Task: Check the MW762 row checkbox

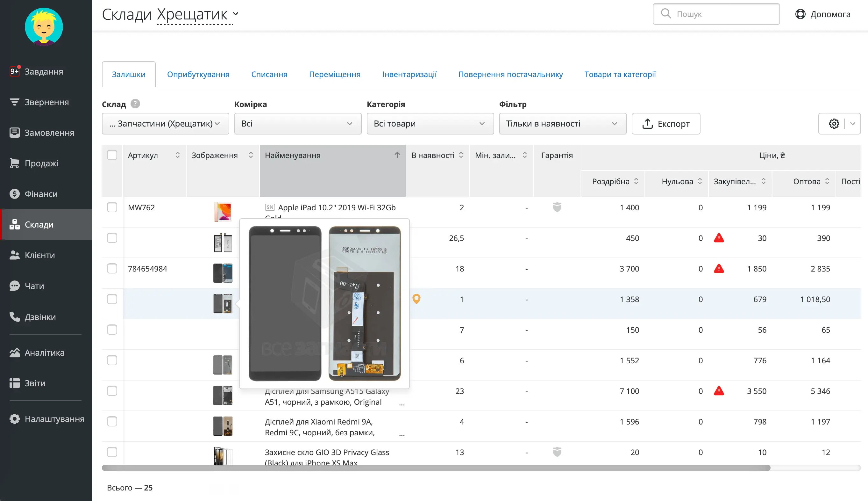Action: [112, 207]
